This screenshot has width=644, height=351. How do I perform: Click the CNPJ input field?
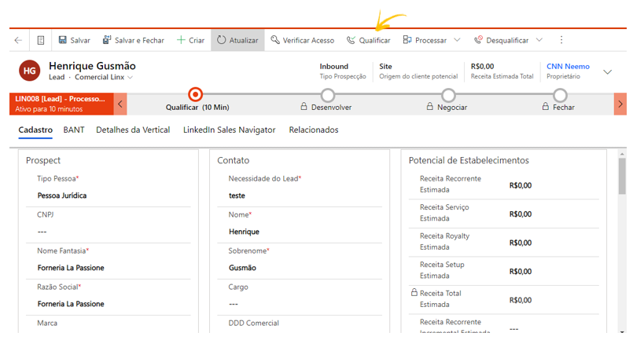click(106, 232)
